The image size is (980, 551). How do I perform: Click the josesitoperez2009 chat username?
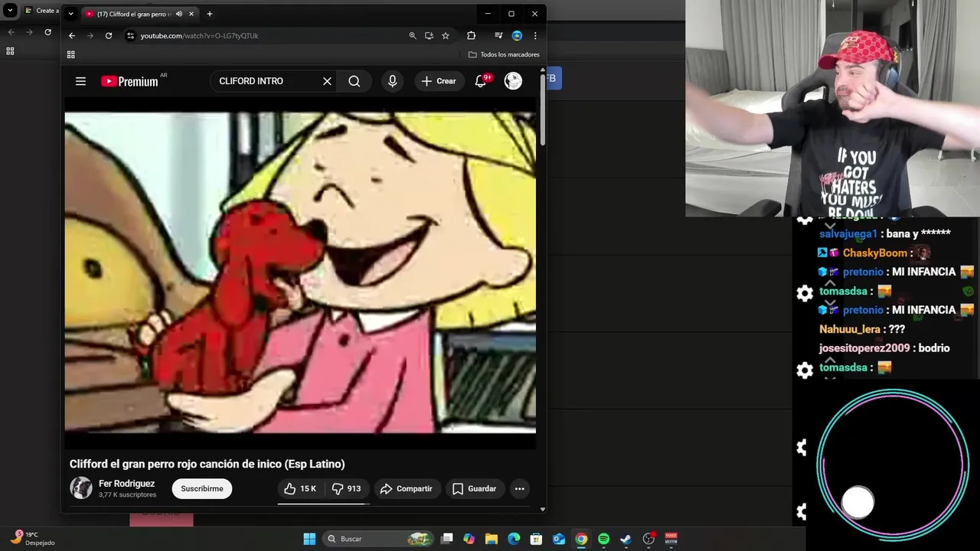point(864,348)
